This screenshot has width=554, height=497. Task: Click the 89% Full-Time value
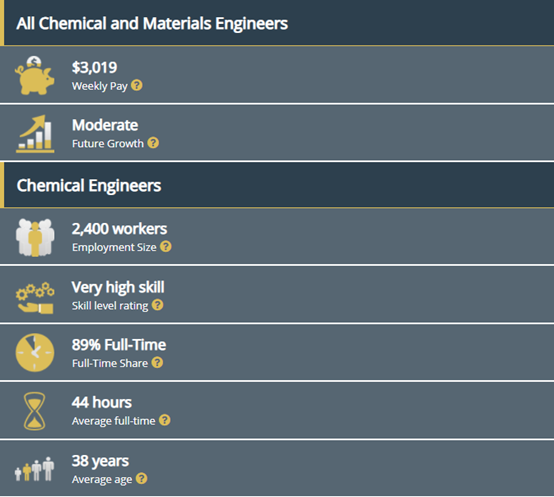point(119,345)
